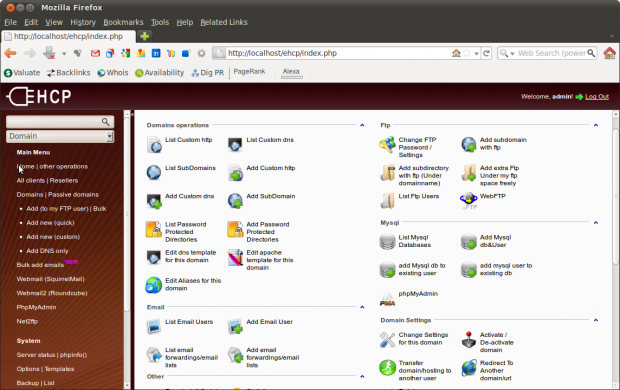Open the History menu
620x390 pixels.
(x=83, y=22)
